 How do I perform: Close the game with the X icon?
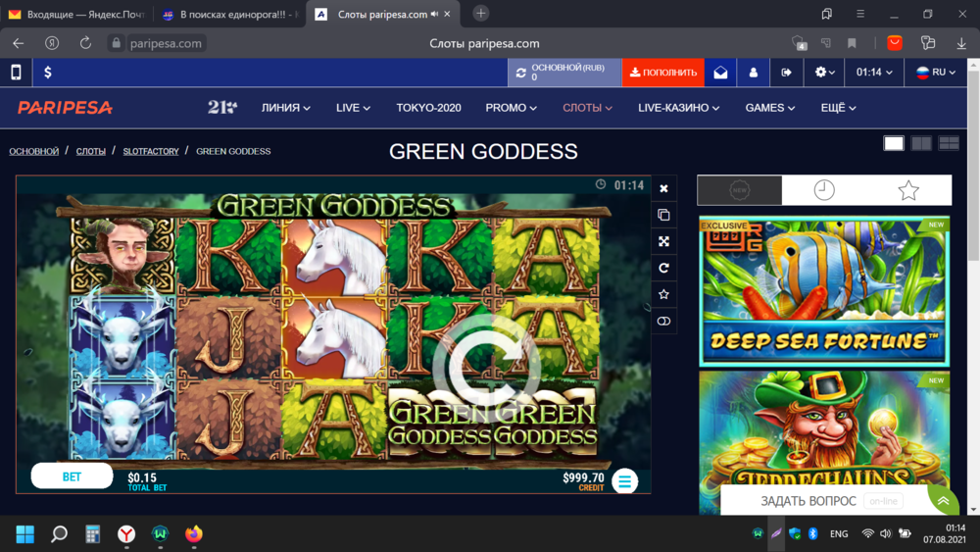(x=663, y=188)
